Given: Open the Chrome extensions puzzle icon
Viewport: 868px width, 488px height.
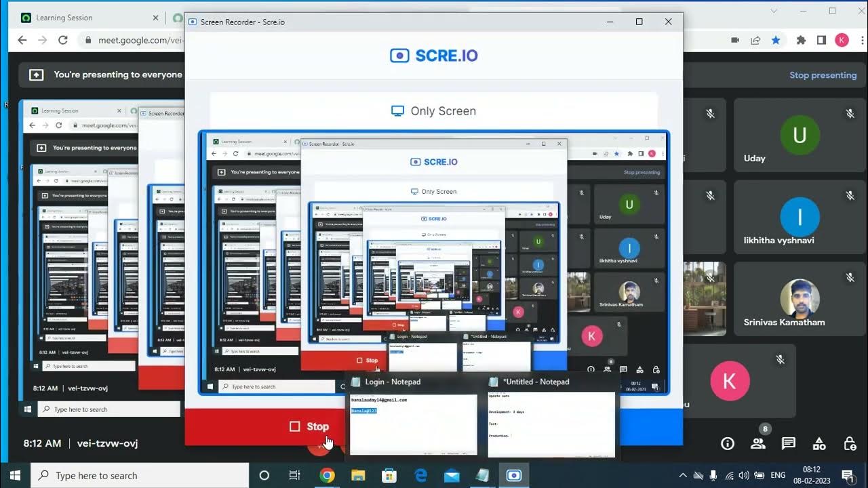Looking at the screenshot, I should (801, 40).
